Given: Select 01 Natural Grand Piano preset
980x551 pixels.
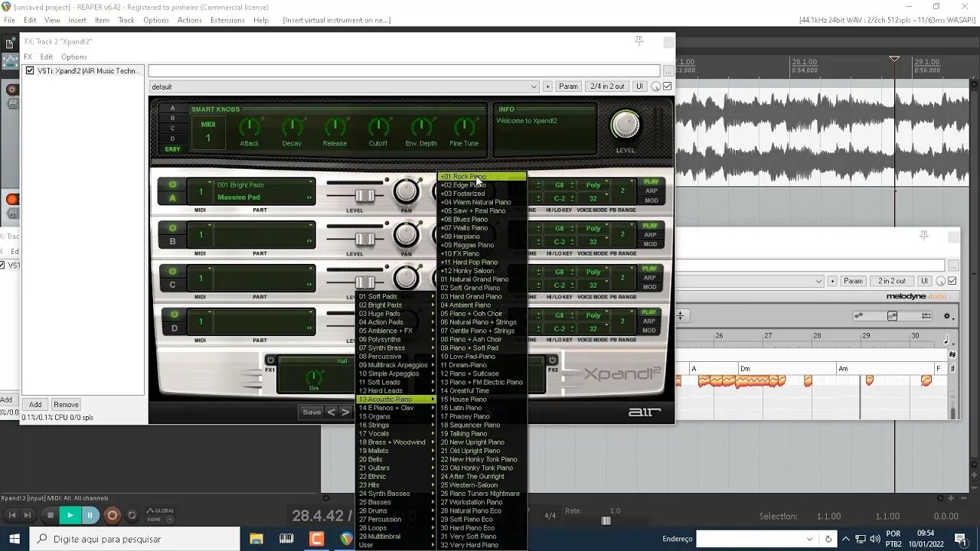Looking at the screenshot, I should [x=482, y=279].
